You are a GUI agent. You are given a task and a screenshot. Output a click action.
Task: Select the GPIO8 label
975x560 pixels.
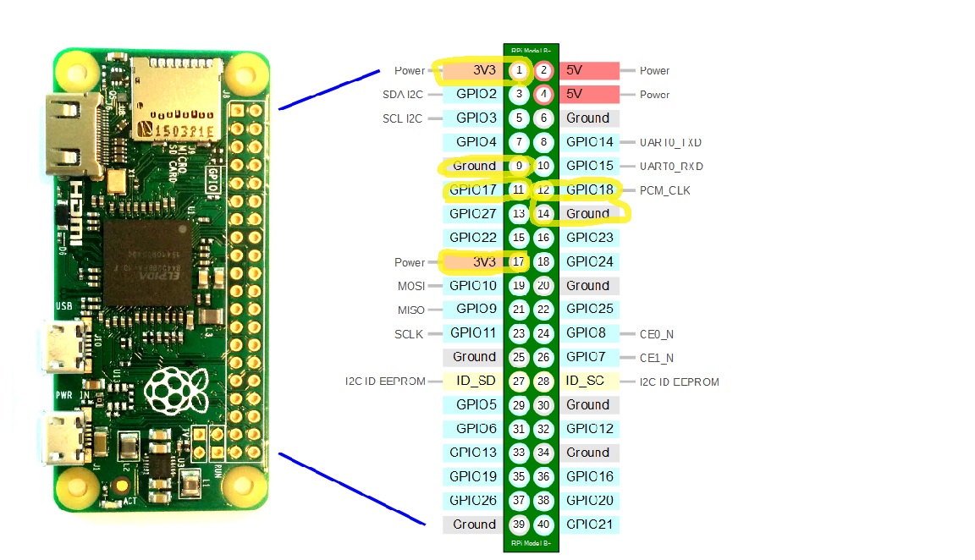(589, 333)
